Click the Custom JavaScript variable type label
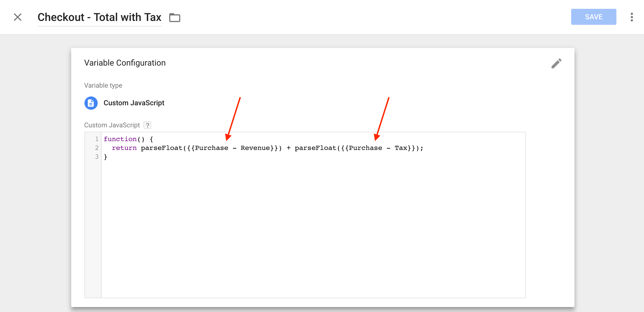Image resolution: width=644 pixels, height=312 pixels. (x=134, y=103)
